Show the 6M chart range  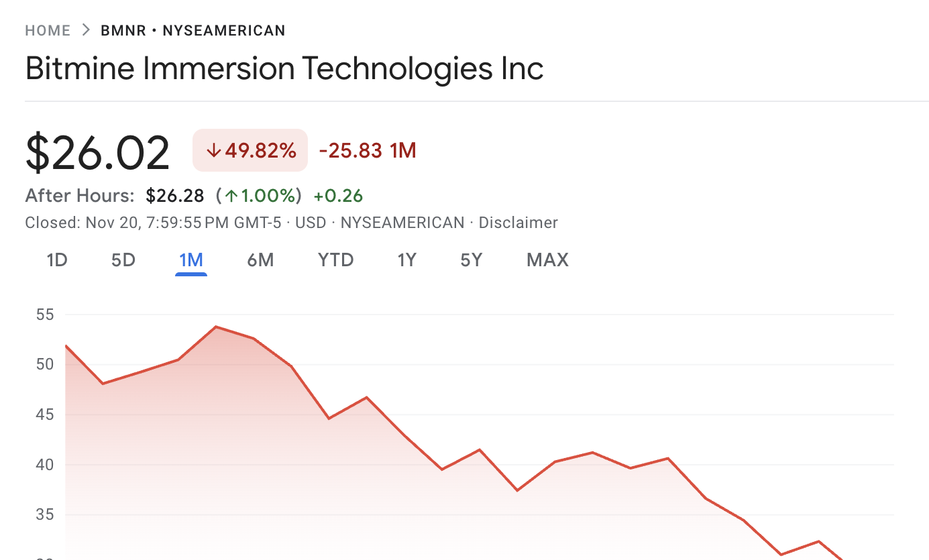click(x=260, y=260)
